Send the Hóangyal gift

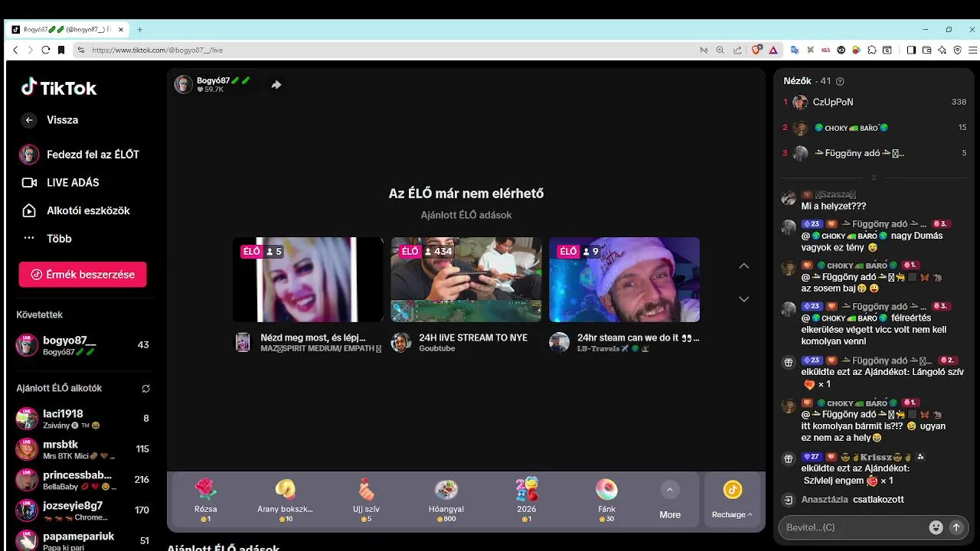pos(446,500)
